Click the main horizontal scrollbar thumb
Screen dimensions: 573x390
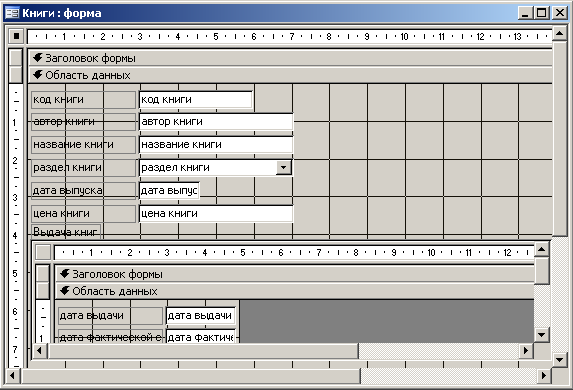(x=190, y=375)
